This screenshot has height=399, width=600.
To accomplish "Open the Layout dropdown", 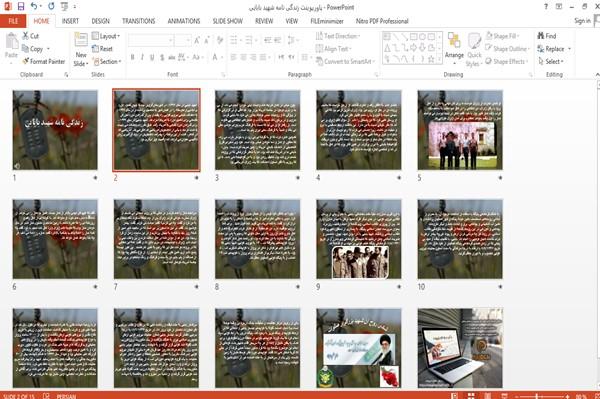I will pos(106,36).
